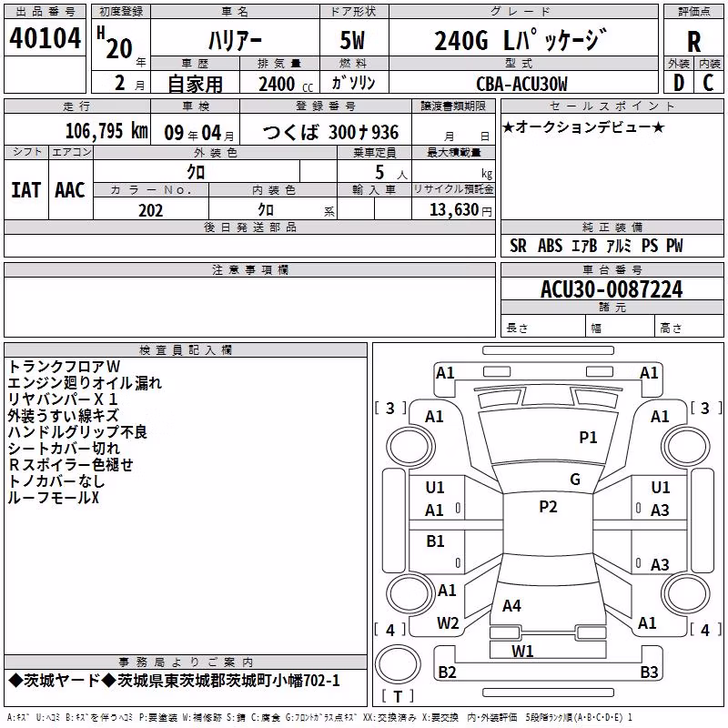This screenshot has height=728, width=728.
Task: Select the G mark on the windshield
Action: click(575, 480)
